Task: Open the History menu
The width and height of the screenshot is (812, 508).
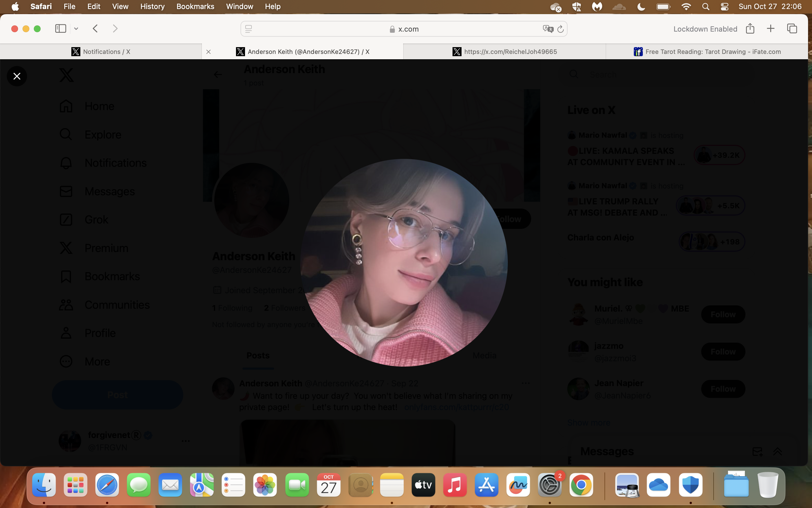Action: click(x=152, y=6)
